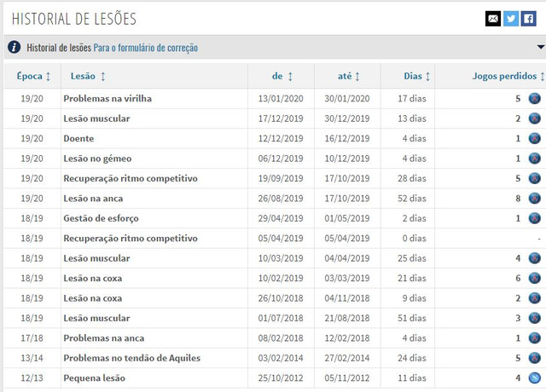Click club crest in 21 dias row
Viewport: 546px width, 392px height.
tap(535, 278)
